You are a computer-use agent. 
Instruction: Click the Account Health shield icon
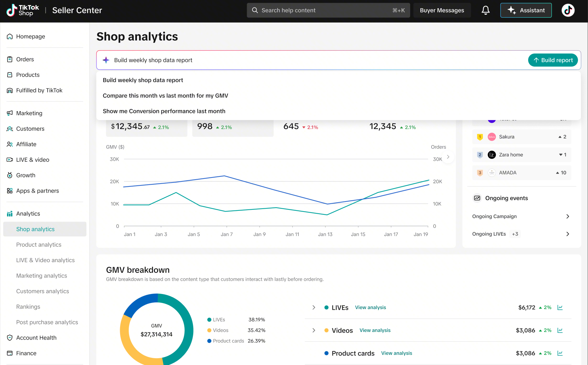pos(10,338)
